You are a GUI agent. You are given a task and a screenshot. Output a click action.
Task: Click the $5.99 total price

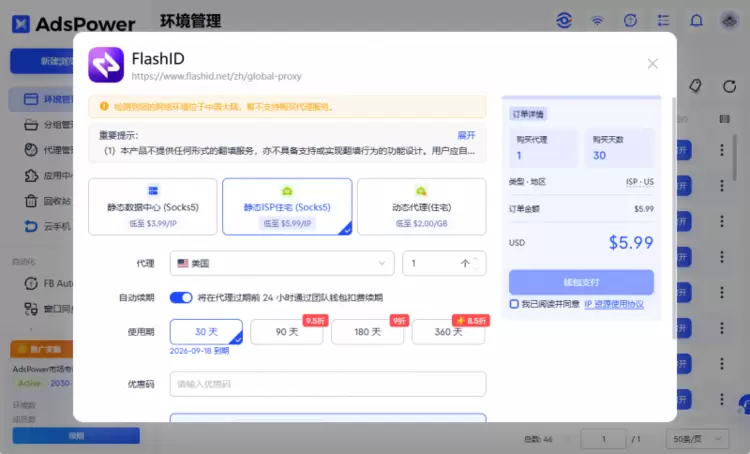[x=630, y=243]
